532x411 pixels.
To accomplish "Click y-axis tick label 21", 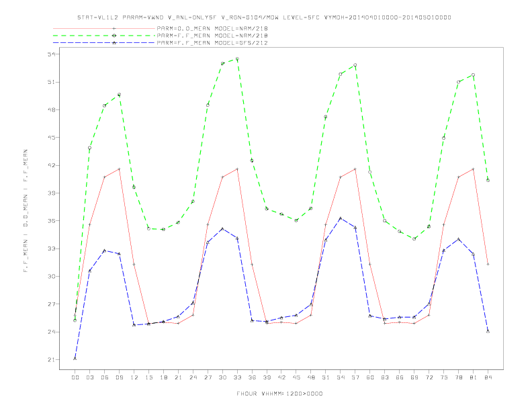I will 52,360.
